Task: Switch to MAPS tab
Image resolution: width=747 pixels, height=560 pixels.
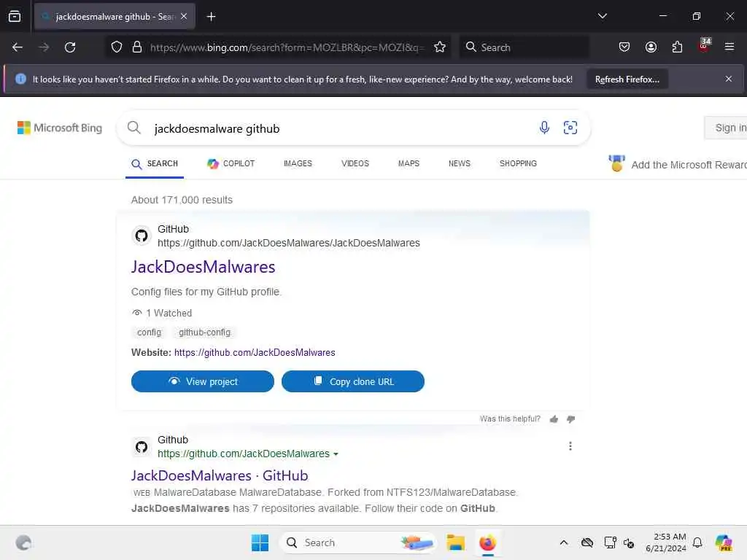Action: 409,164
